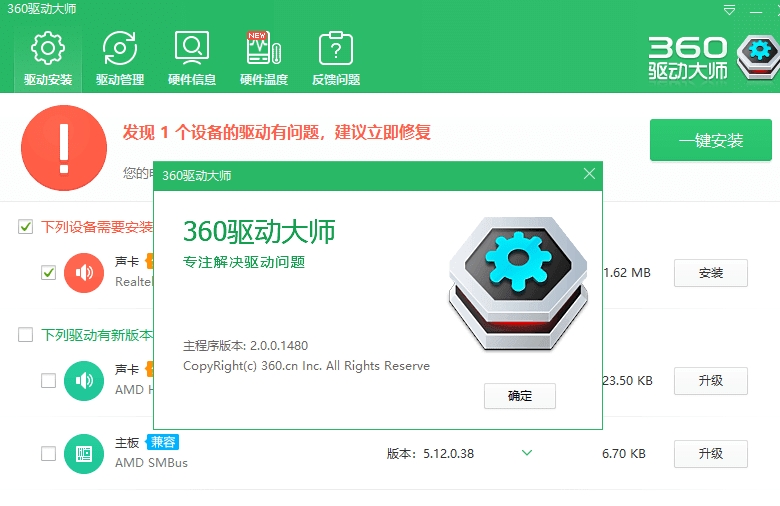Click 确定 in the about dialog

[x=520, y=396]
